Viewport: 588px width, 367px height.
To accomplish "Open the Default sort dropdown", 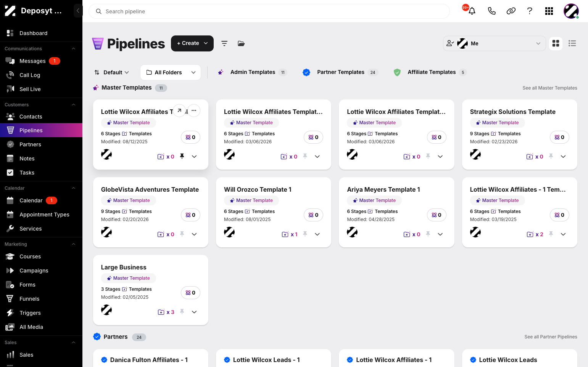I will coord(112,72).
